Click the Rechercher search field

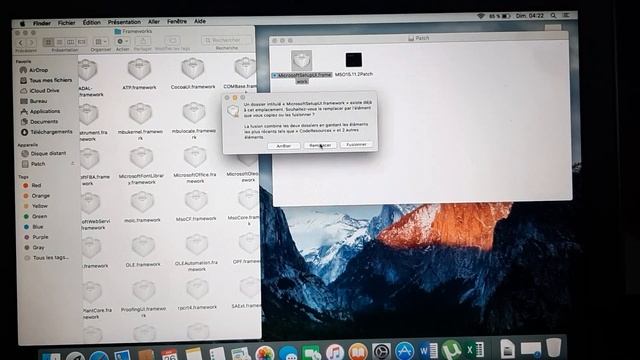227,40
